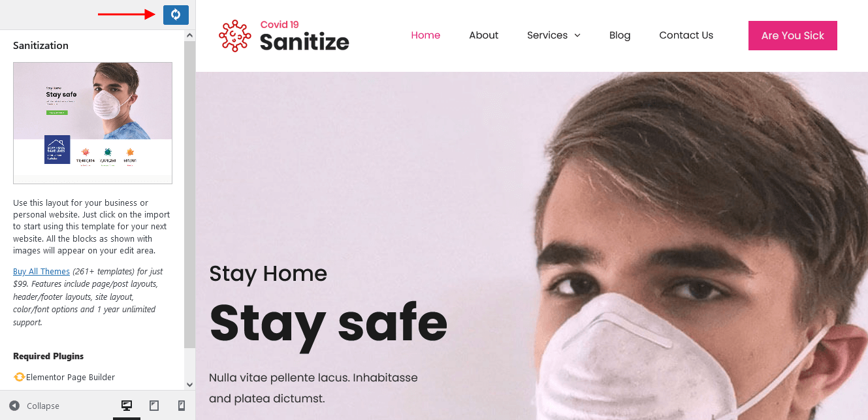Switch to mobile preview mode

point(182,406)
